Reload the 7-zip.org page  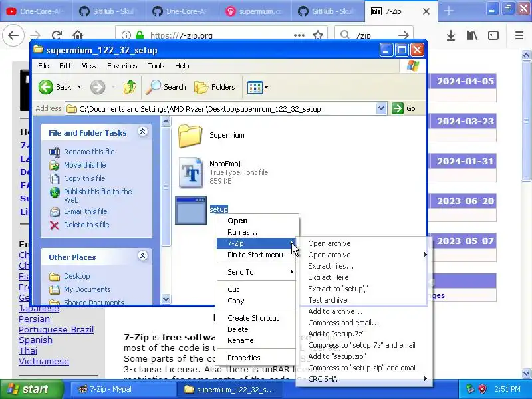pyautogui.click(x=57, y=35)
